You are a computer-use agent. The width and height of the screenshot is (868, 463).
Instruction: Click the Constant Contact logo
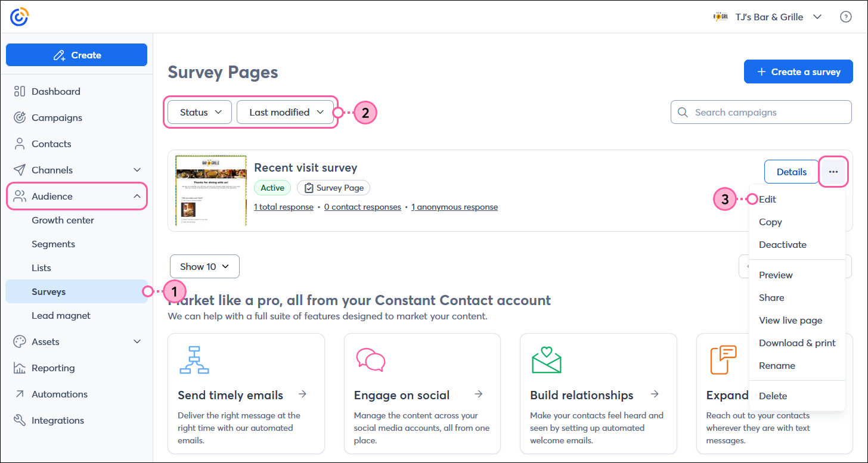18,16
